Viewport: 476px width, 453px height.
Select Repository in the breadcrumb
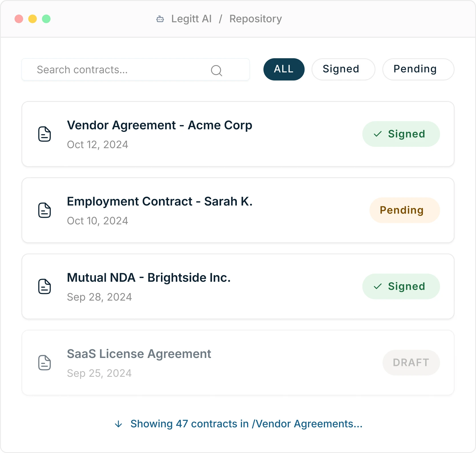click(255, 19)
